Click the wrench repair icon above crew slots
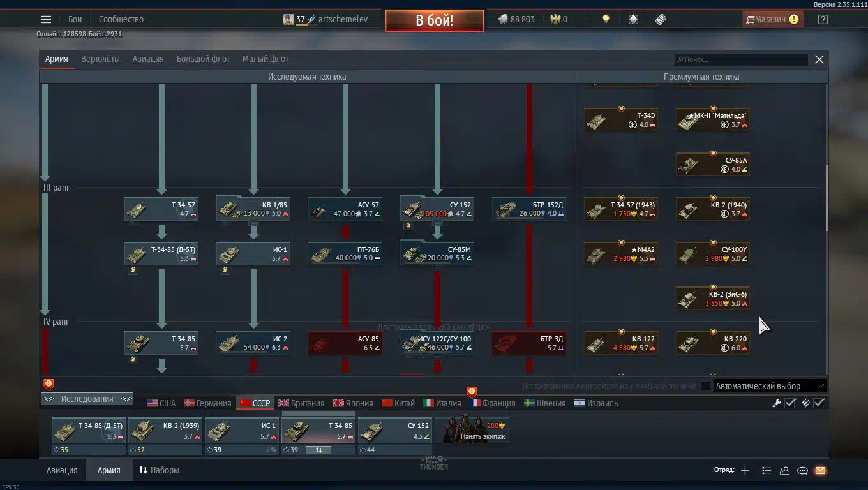 (x=777, y=403)
